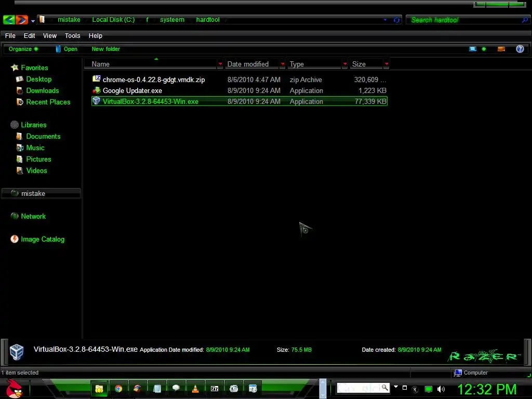Navigate to hardtool breadcrumb

pyautogui.click(x=208, y=20)
